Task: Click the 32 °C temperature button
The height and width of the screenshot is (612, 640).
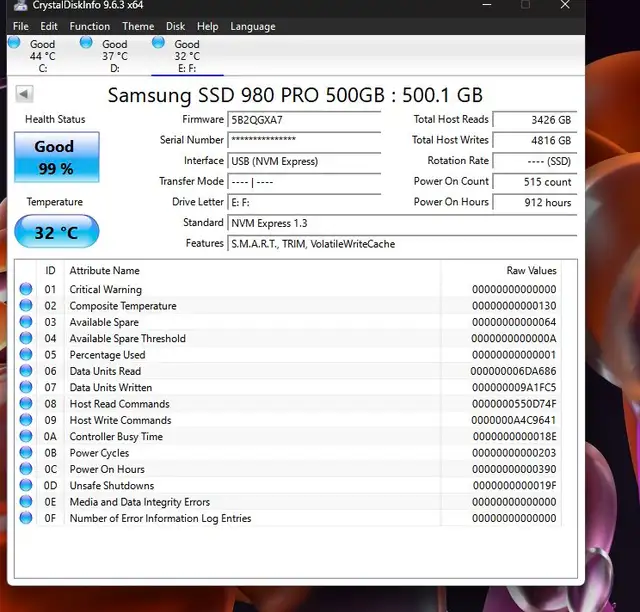Action: [x=57, y=231]
